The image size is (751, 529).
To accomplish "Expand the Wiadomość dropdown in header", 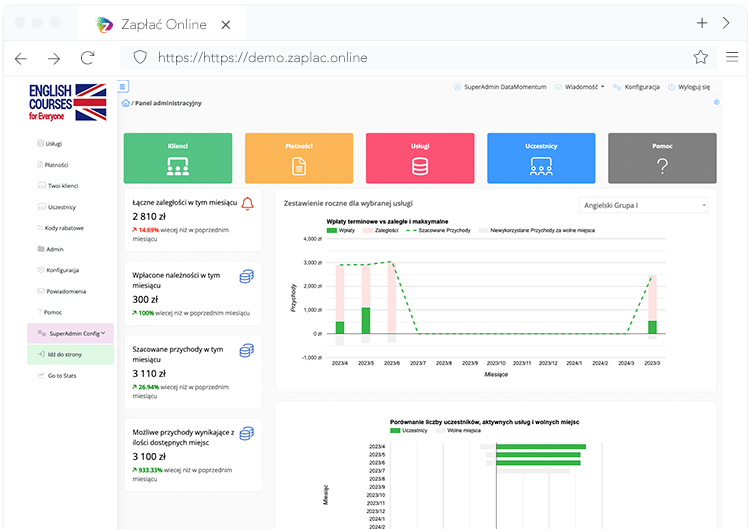I will [x=580, y=87].
